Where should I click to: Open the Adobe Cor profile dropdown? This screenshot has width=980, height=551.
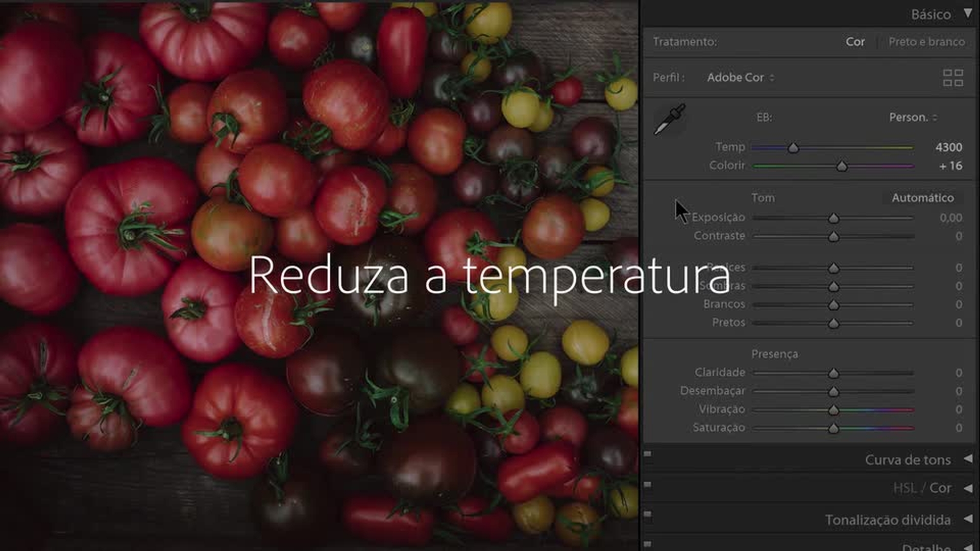point(740,78)
